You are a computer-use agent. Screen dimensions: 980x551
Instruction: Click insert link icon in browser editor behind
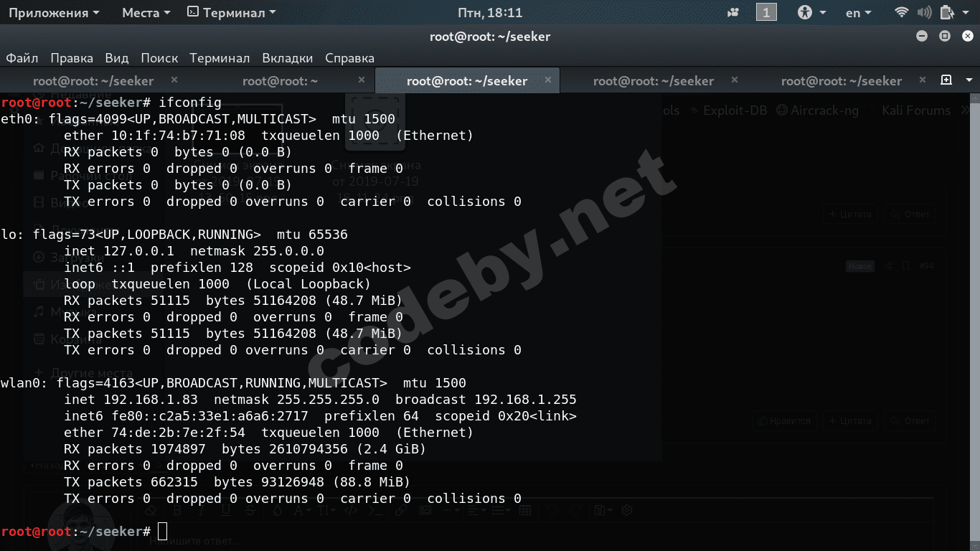[x=401, y=510]
